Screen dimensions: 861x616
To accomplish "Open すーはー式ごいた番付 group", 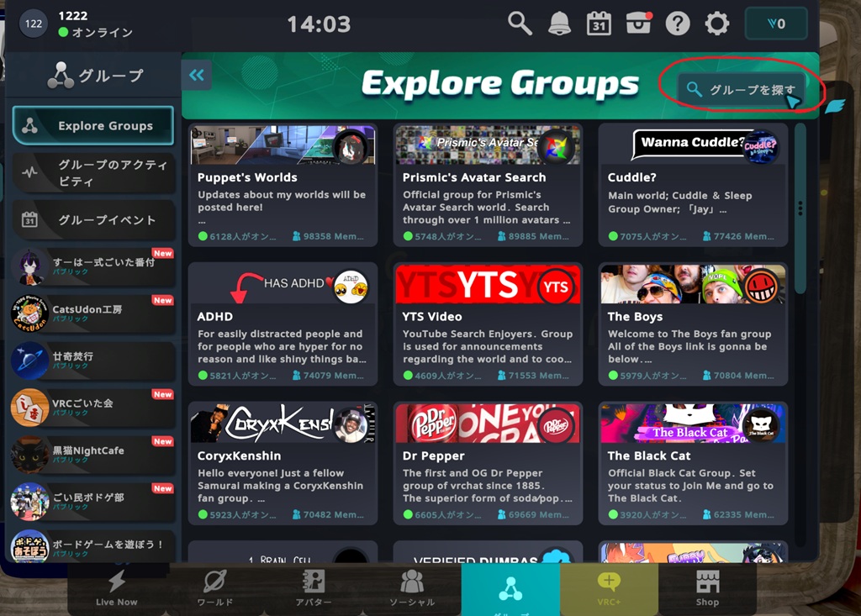I will coord(92,267).
